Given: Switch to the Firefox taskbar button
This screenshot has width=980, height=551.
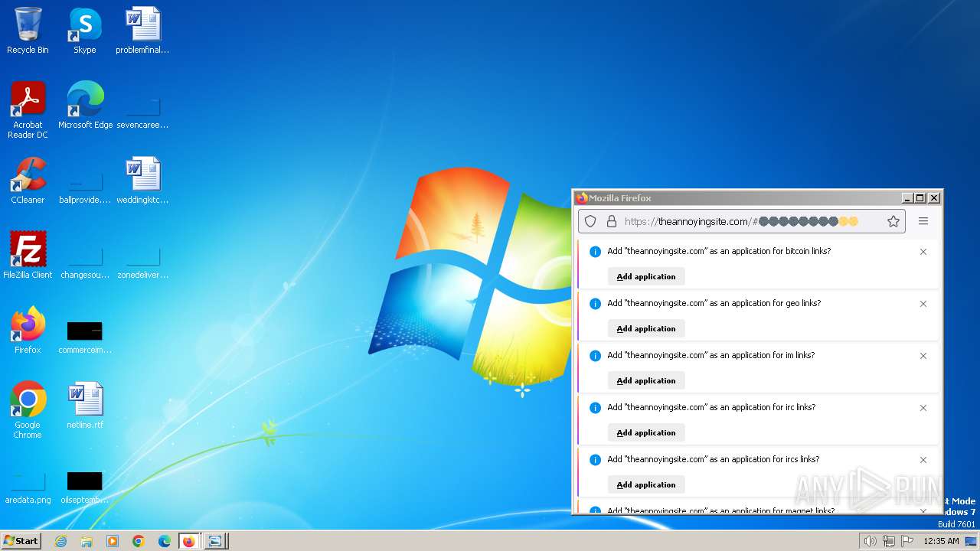Looking at the screenshot, I should pyautogui.click(x=189, y=541).
